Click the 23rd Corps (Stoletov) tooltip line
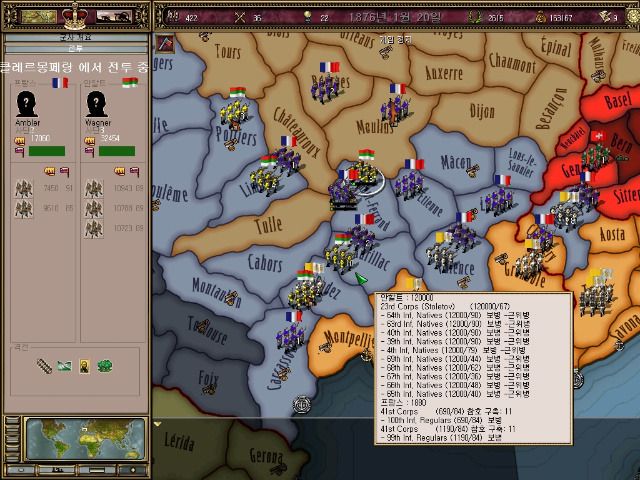 pyautogui.click(x=446, y=307)
